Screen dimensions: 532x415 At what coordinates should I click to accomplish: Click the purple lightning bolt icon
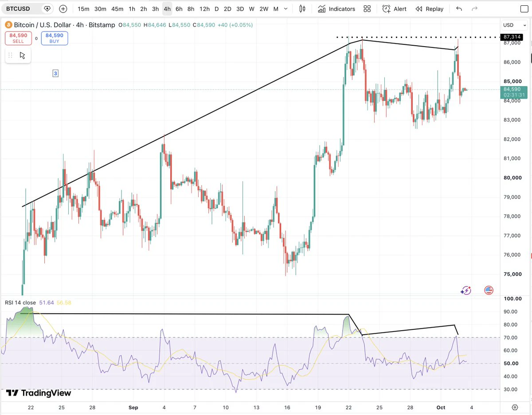click(465, 290)
